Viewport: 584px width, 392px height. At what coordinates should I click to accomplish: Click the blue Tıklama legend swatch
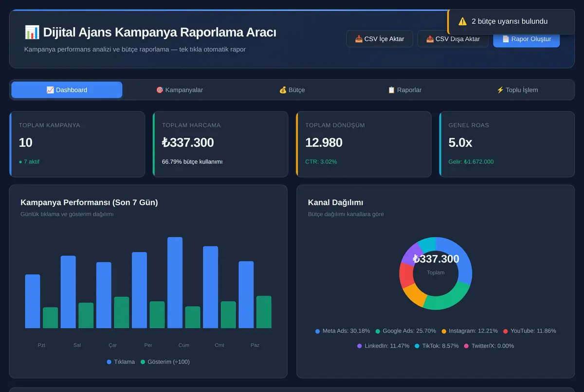click(x=109, y=362)
